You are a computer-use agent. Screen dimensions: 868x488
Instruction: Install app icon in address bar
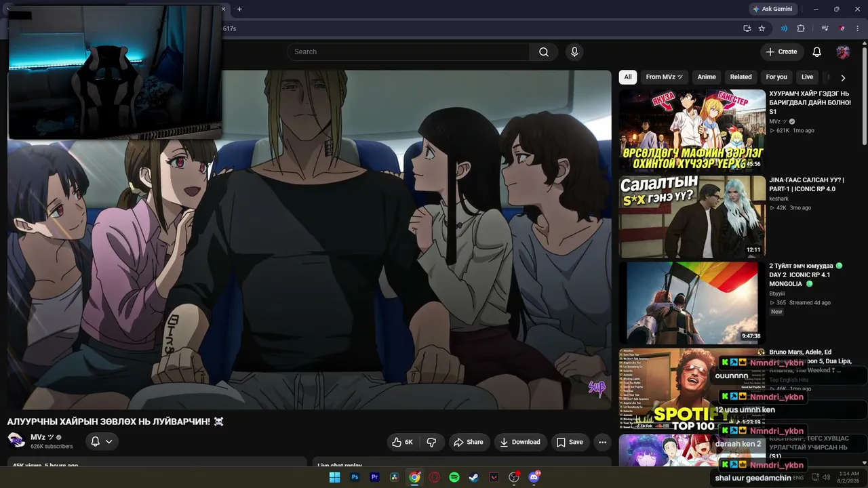(x=747, y=28)
